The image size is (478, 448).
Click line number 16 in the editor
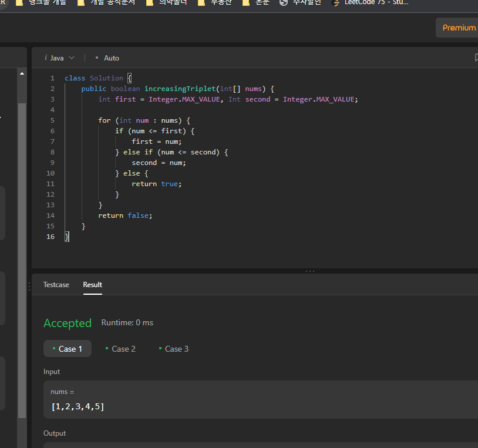(x=51, y=237)
